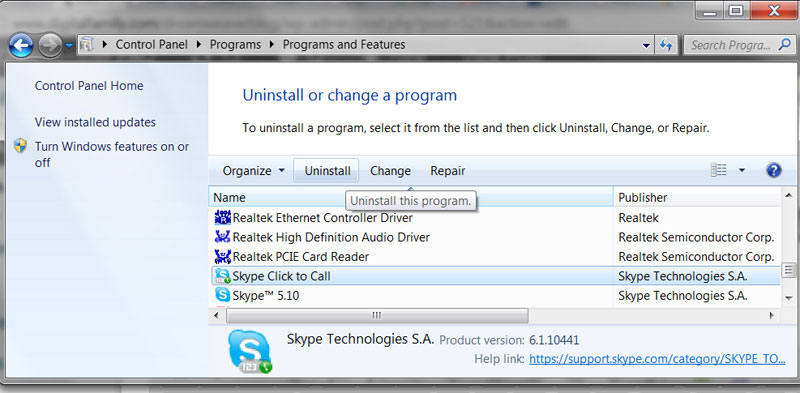Click vertical scrollbar down arrow
800x393 pixels.
[x=788, y=298]
